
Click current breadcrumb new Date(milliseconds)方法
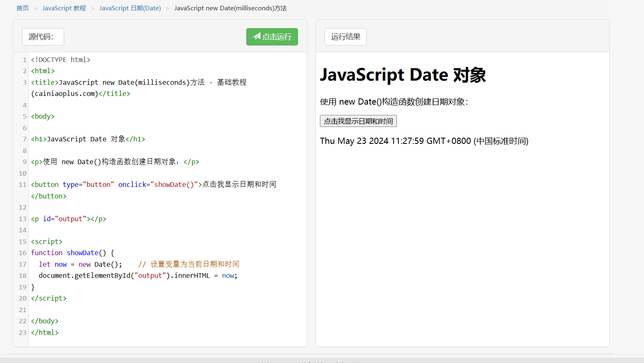[x=231, y=8]
